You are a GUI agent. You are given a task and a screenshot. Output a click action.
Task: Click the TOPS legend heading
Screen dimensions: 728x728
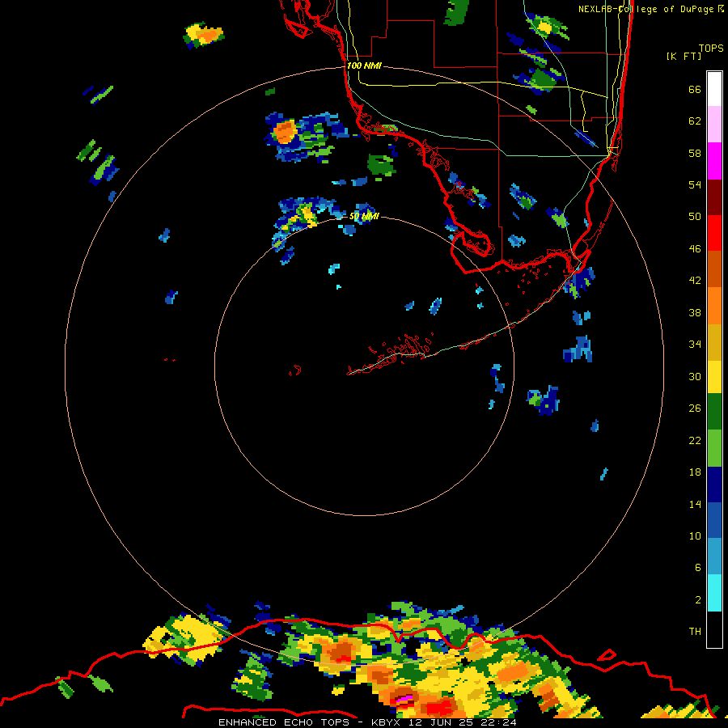tap(711, 48)
